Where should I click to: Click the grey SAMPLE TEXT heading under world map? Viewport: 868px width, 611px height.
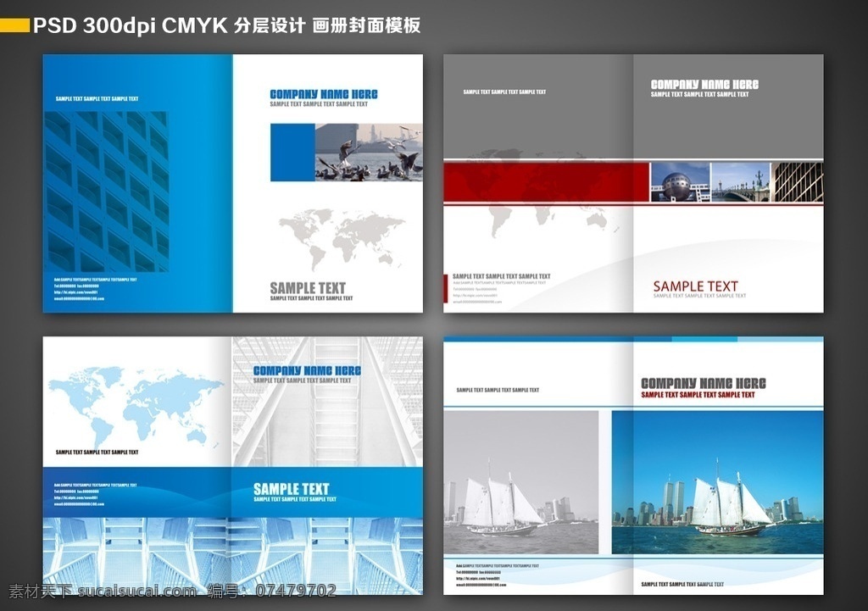pyautogui.click(x=308, y=288)
